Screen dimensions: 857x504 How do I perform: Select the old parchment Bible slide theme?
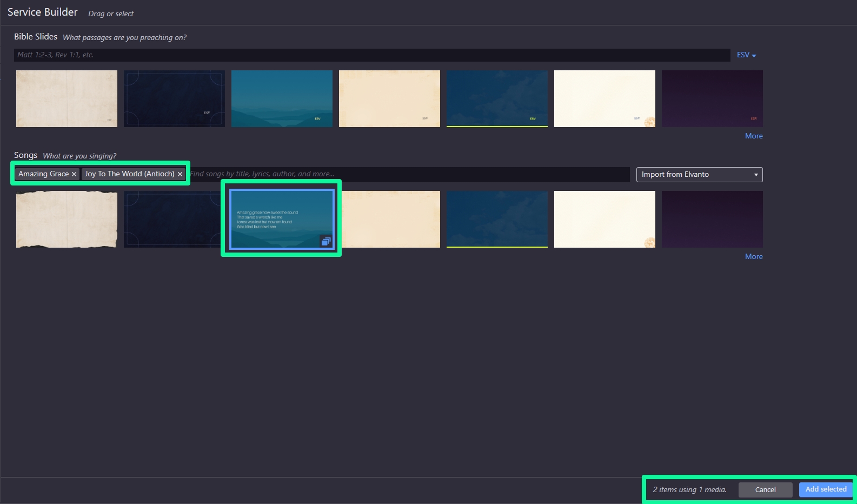tap(67, 99)
